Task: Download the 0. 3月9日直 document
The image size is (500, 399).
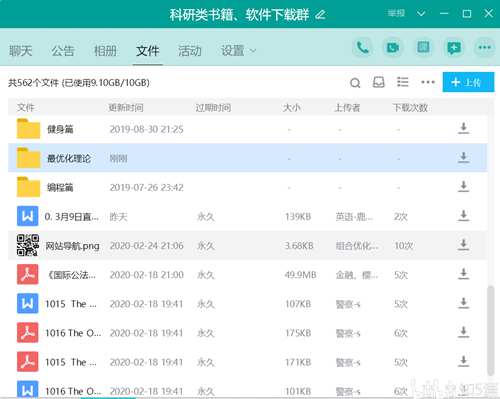Action: pyautogui.click(x=463, y=216)
